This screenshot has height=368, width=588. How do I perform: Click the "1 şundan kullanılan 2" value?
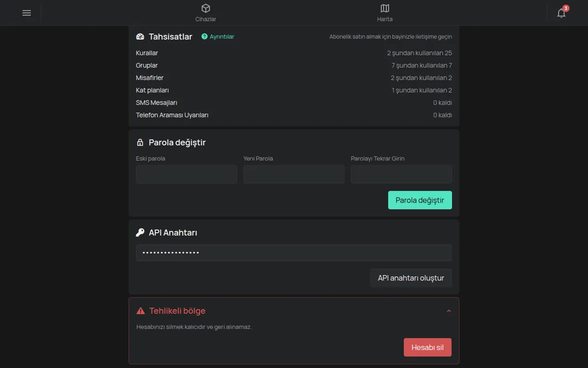tap(422, 90)
